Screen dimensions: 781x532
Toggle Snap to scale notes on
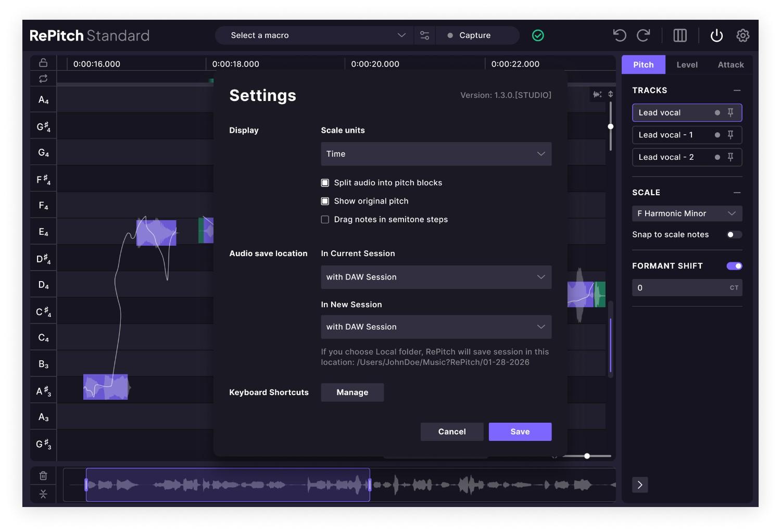click(734, 234)
